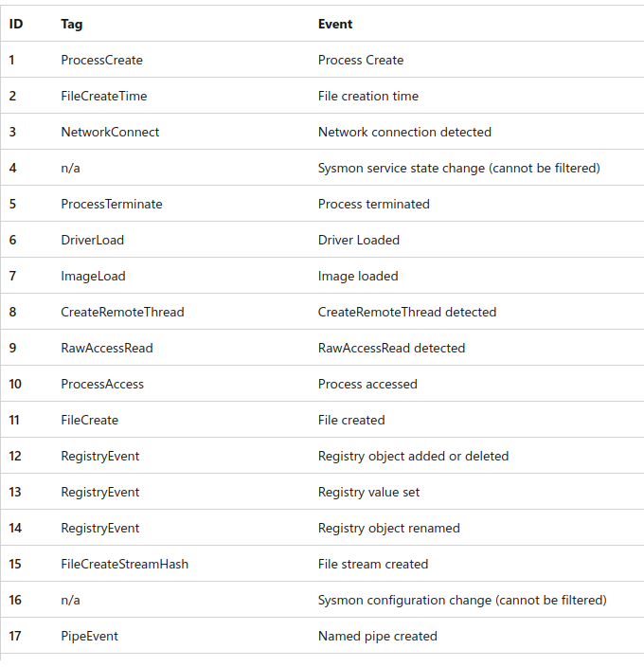Click the ID column header
The height and width of the screenshot is (667, 644).
click(x=16, y=24)
